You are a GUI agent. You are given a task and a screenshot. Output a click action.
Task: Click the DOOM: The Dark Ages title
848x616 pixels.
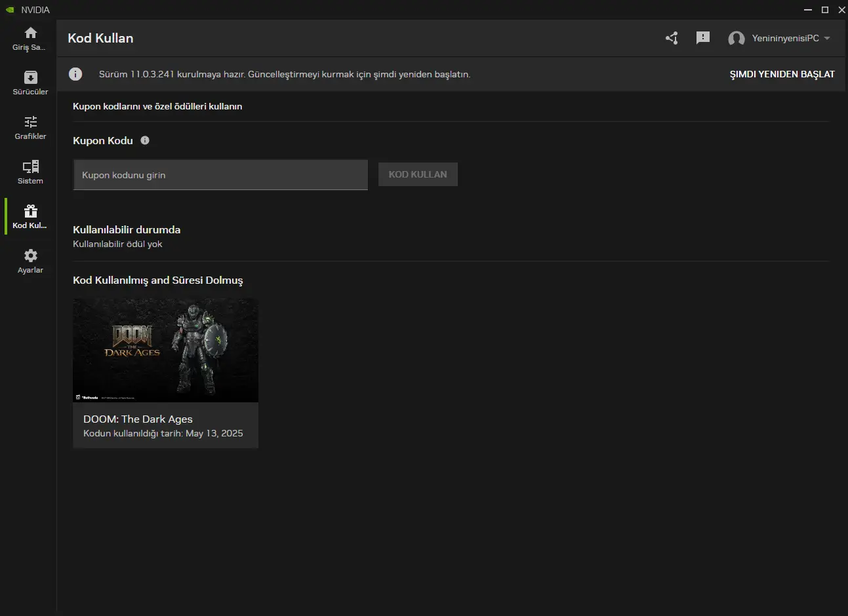click(138, 419)
